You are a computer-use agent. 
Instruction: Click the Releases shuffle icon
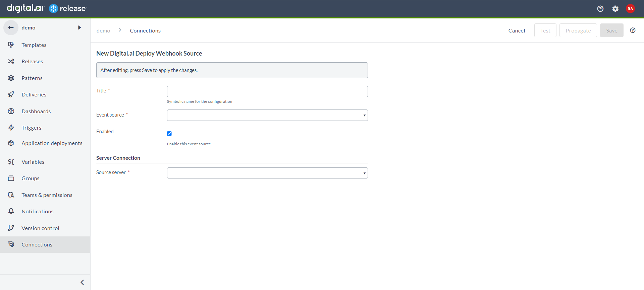(11, 61)
